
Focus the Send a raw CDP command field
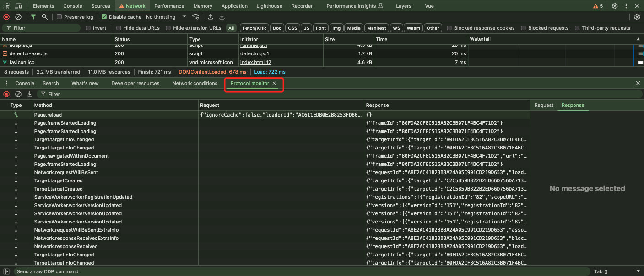coord(302,271)
